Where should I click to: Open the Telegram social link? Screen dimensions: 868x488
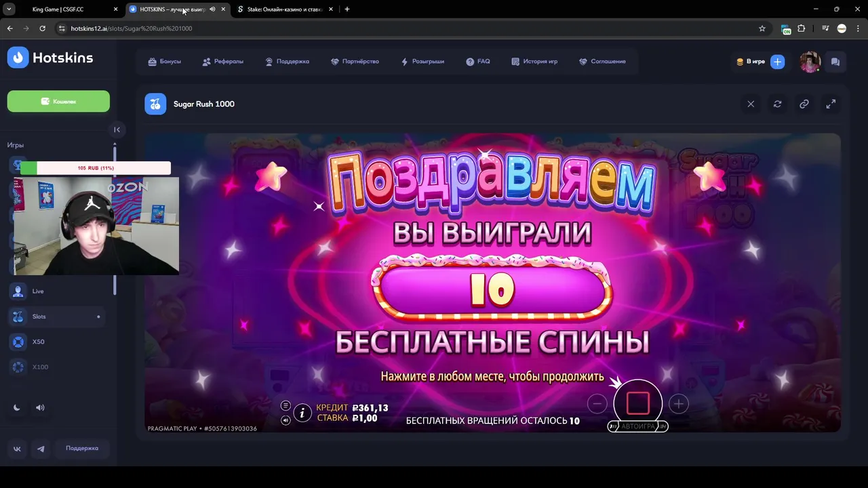click(41, 449)
